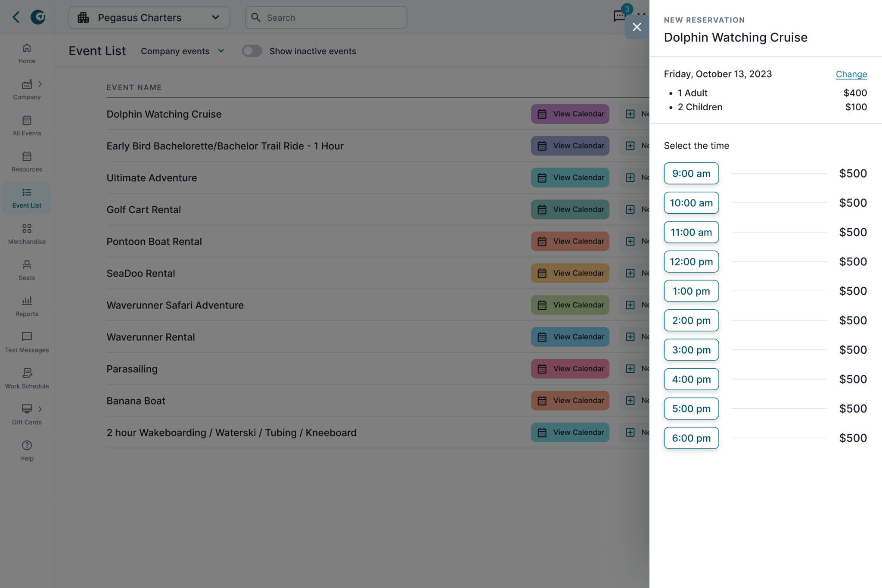Screen dimensions: 882x588
Task: Open Text Messages from sidebar
Action: 27,342
